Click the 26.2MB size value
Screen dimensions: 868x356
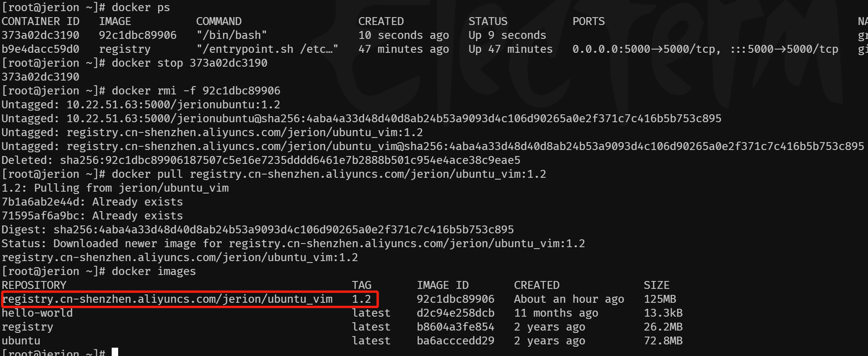coord(663,327)
